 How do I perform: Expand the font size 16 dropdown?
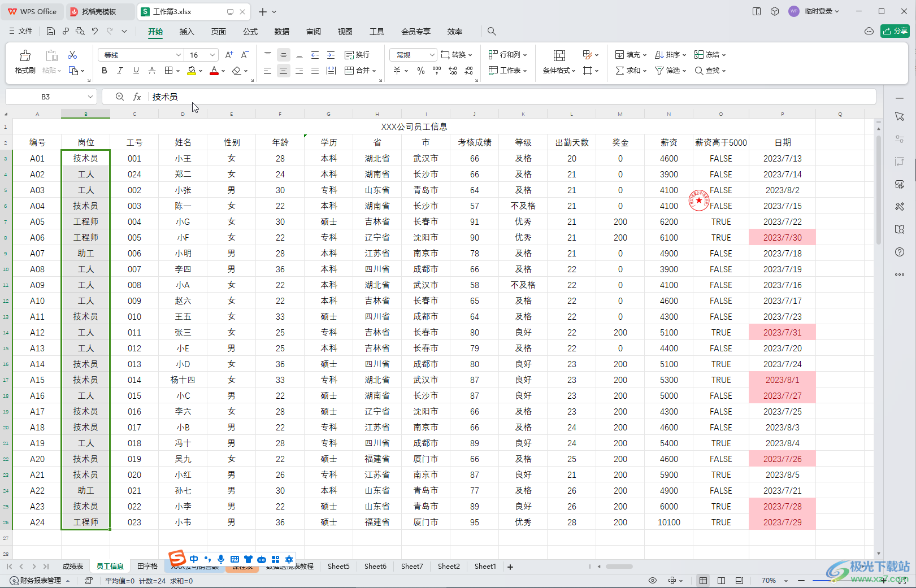tap(212, 55)
